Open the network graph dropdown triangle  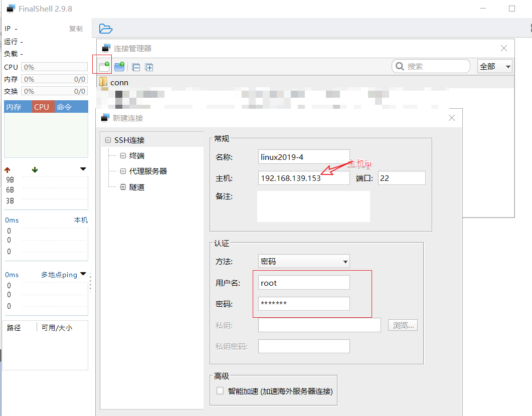(x=83, y=169)
